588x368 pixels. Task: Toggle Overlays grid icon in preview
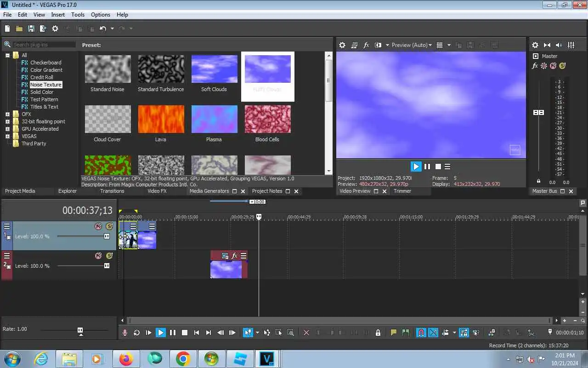[x=440, y=45]
